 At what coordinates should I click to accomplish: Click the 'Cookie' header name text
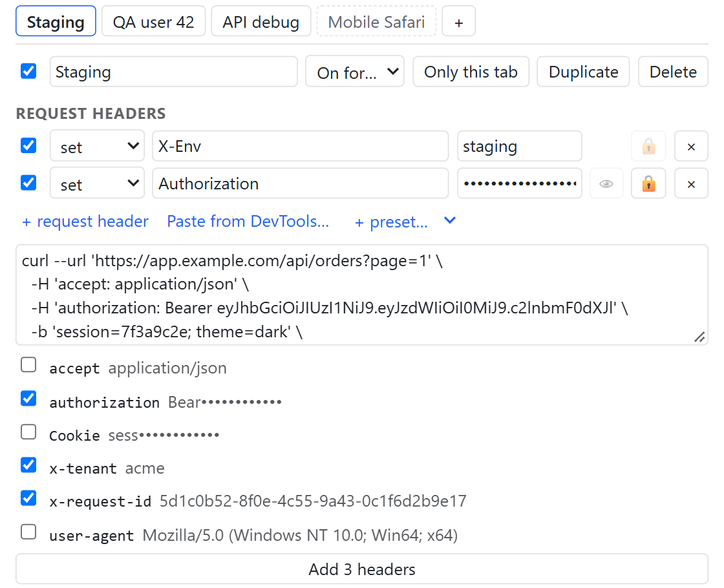pyautogui.click(x=74, y=436)
